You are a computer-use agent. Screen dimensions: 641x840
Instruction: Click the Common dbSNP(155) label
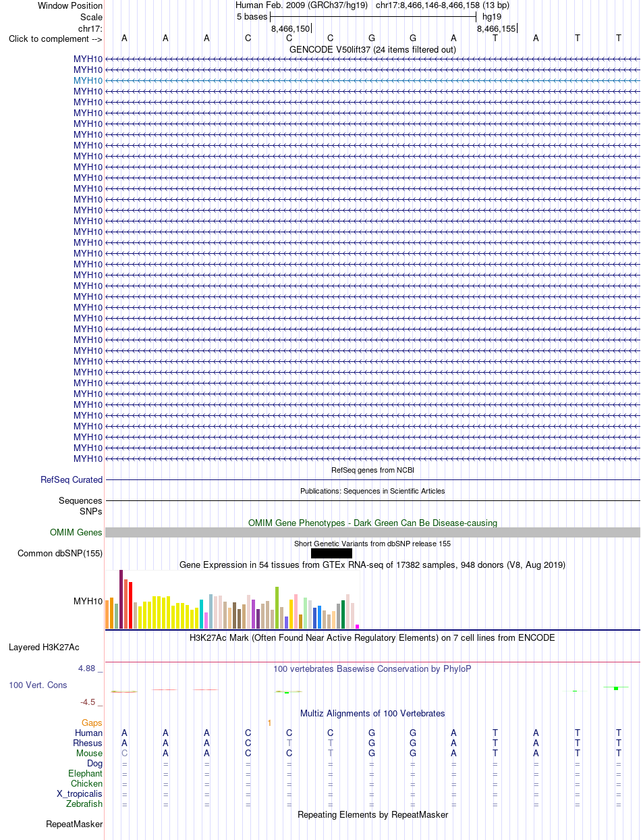[60, 554]
